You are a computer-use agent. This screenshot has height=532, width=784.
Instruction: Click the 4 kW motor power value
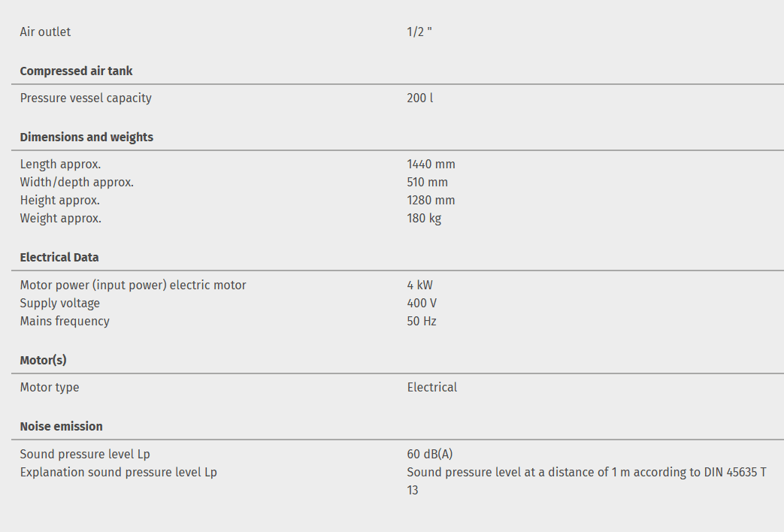pyautogui.click(x=419, y=285)
